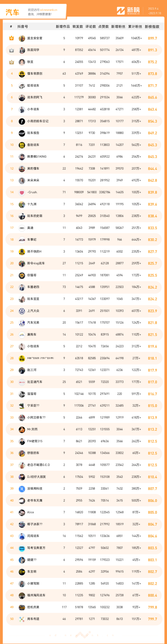Click the BYD logo avatar for 比亚迪汽车
The image size is (167, 644).
22,382
